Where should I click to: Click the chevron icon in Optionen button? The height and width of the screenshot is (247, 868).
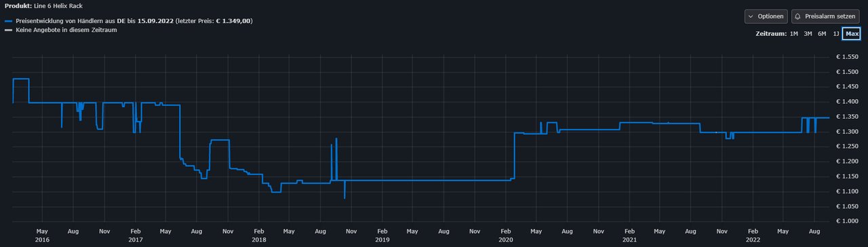751,16
